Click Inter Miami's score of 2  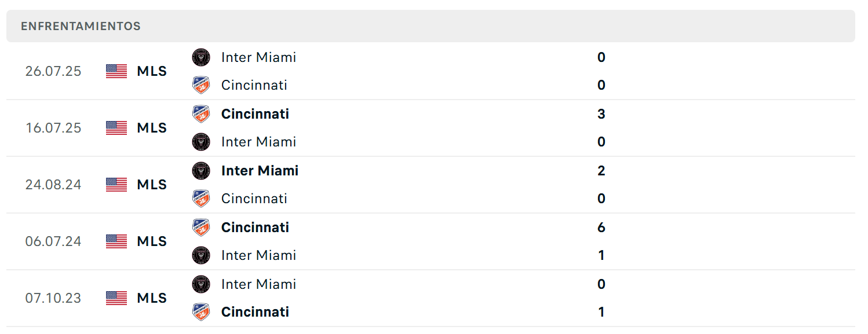click(601, 171)
